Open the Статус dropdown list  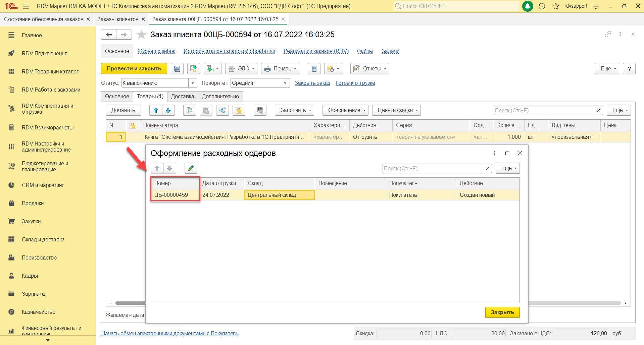click(x=193, y=83)
